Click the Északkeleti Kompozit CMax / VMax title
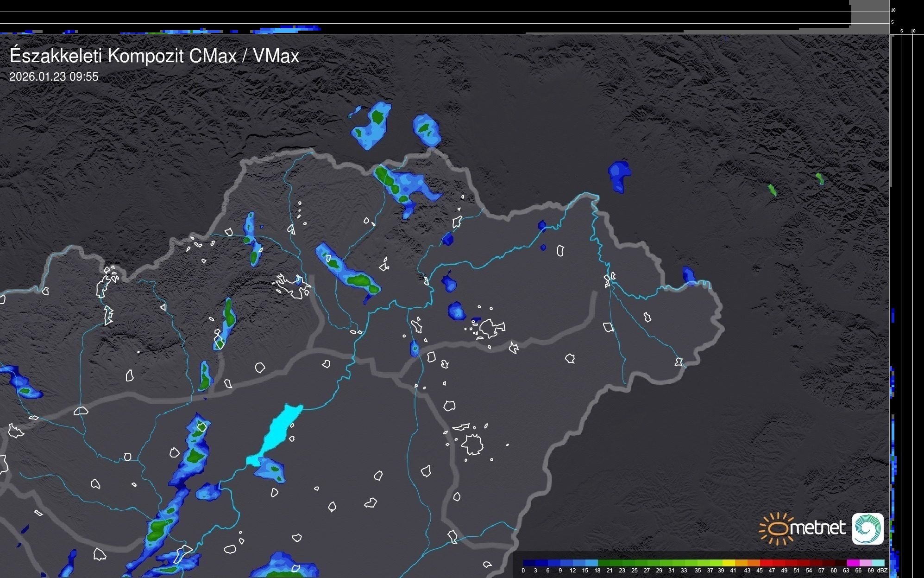 click(154, 56)
